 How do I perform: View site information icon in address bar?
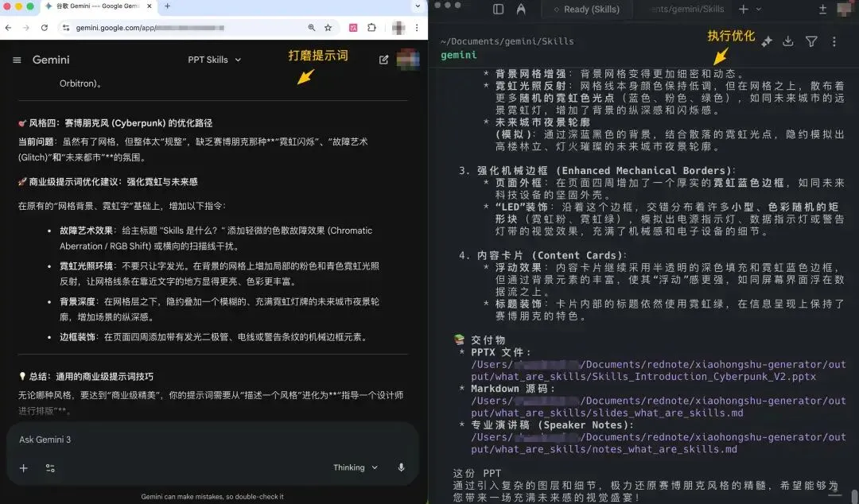click(x=66, y=27)
